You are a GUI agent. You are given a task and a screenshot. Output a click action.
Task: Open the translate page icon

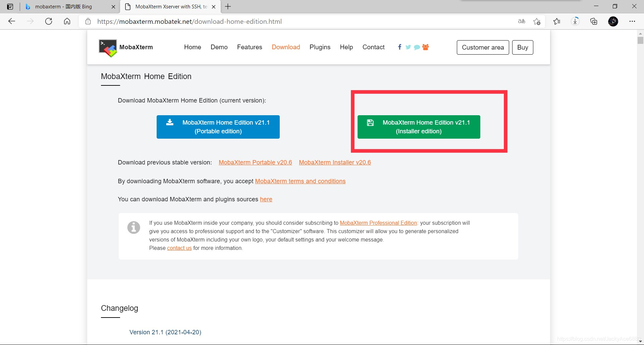(522, 21)
